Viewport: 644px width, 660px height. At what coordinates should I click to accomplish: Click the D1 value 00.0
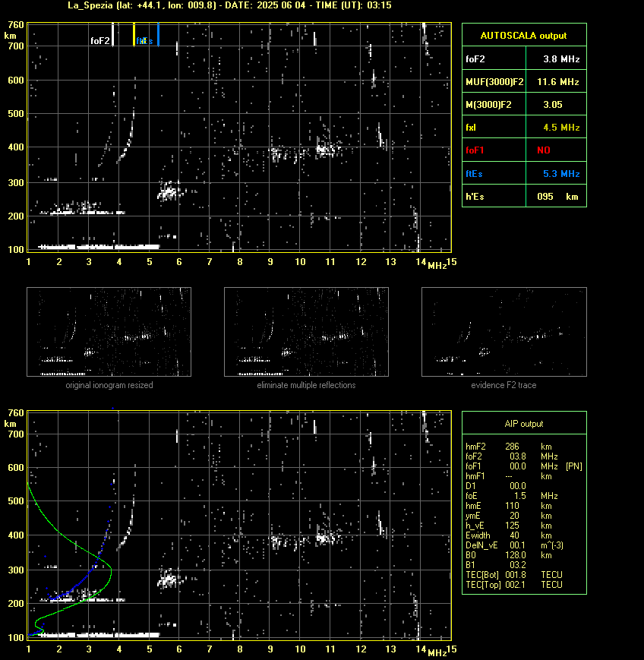click(x=518, y=486)
